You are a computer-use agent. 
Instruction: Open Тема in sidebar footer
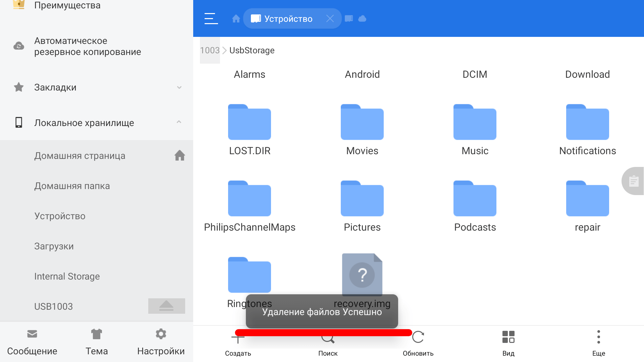point(97,343)
